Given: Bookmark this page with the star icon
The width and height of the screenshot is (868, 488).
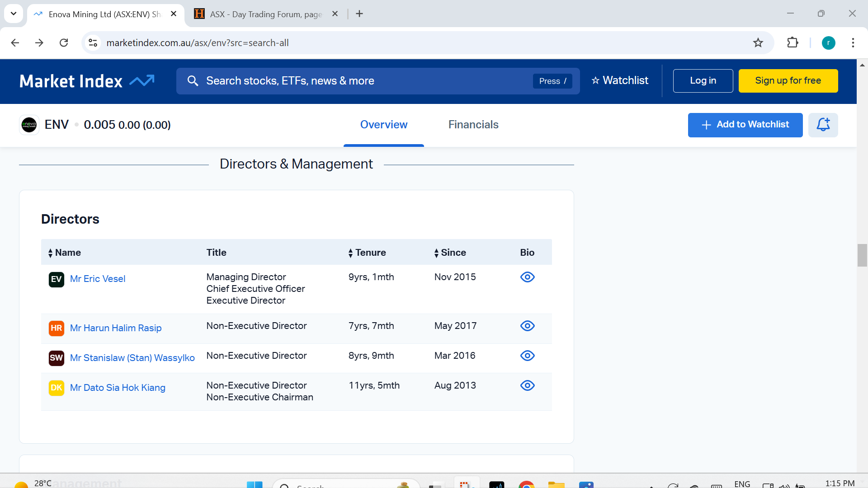Looking at the screenshot, I should (x=758, y=43).
